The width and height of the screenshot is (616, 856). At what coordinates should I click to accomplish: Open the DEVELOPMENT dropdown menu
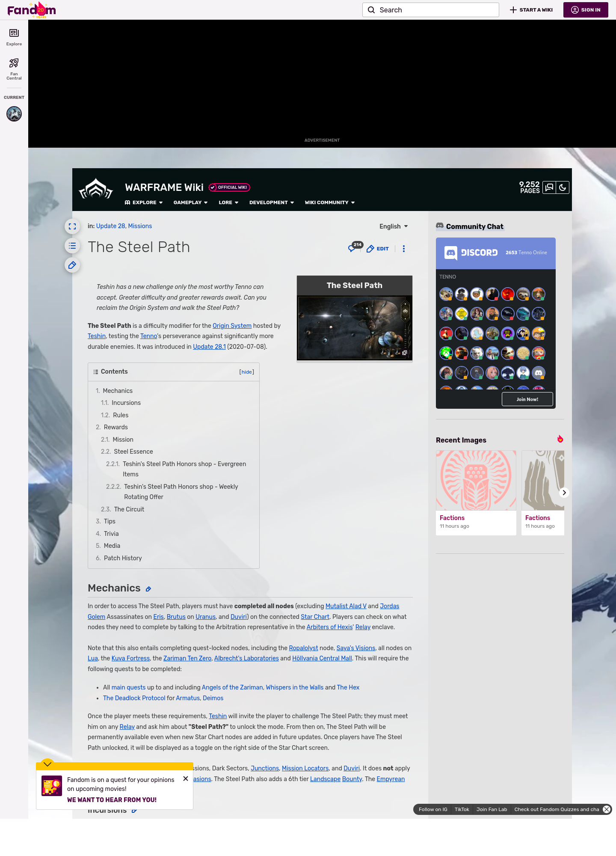click(272, 202)
